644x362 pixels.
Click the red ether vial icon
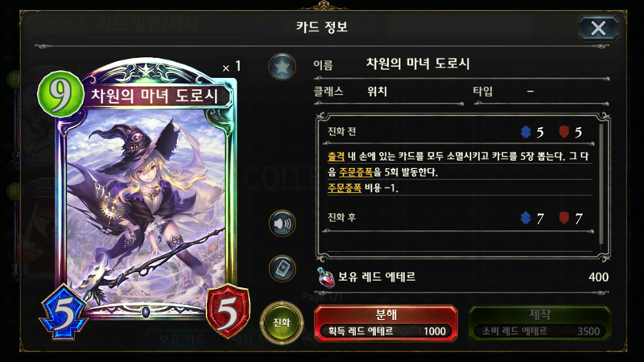(326, 278)
